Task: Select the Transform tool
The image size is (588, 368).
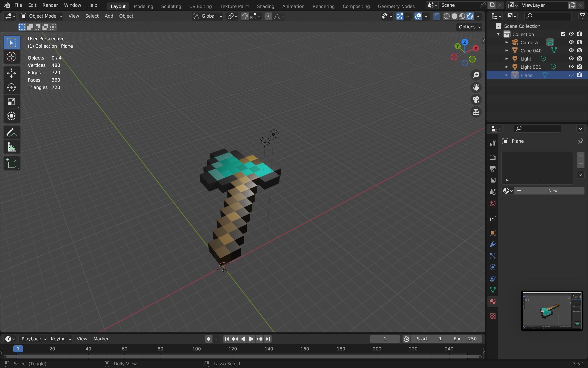Action: point(11,116)
